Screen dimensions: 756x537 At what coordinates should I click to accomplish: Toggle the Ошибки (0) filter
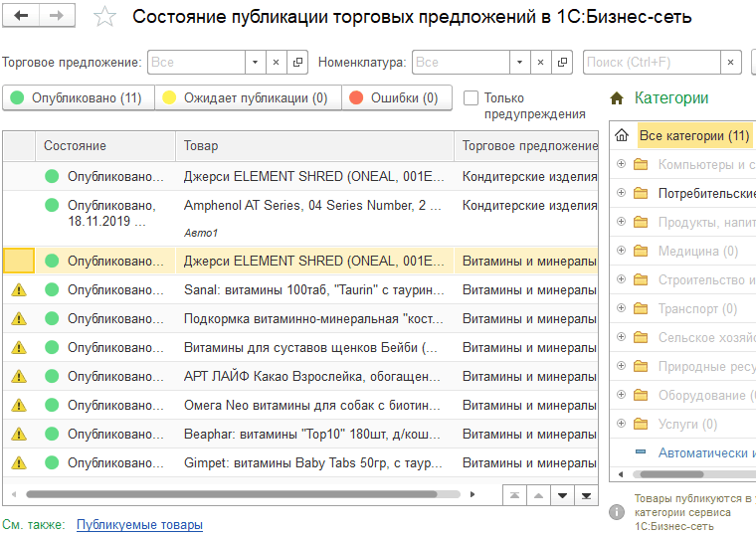(x=397, y=98)
